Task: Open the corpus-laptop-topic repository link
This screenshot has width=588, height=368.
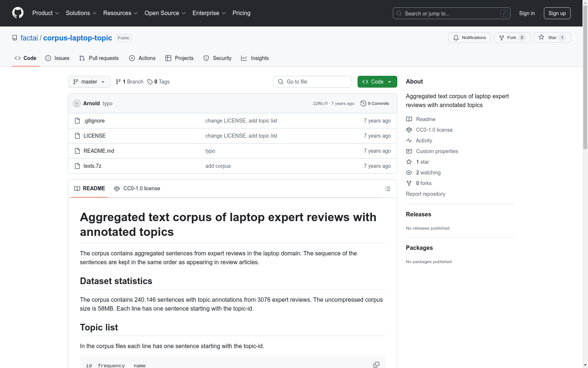Action: tap(78, 38)
